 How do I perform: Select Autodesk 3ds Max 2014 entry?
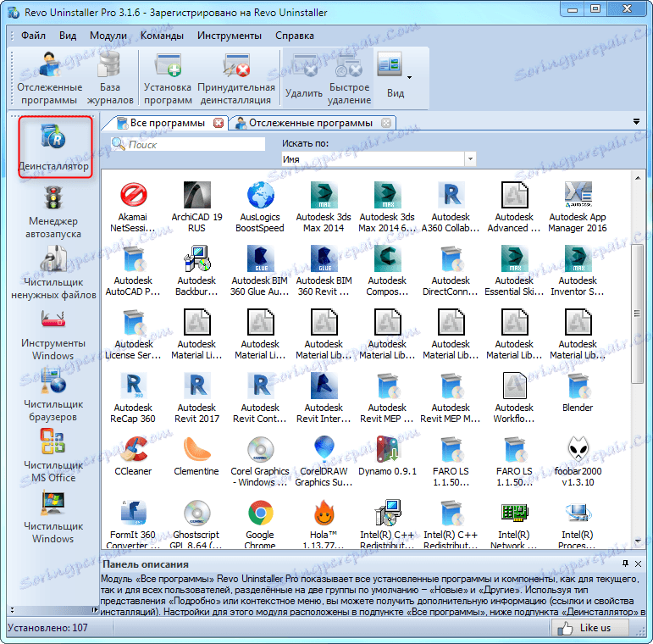(x=324, y=207)
